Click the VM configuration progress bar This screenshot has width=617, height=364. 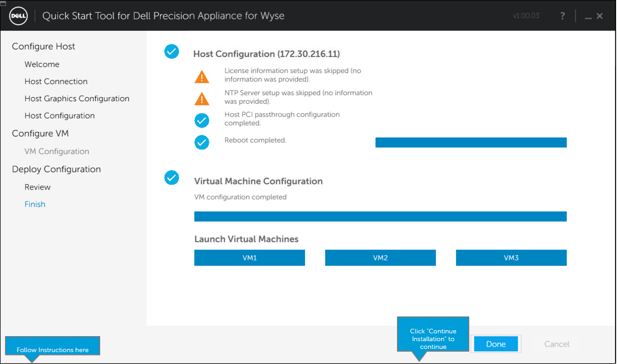click(380, 216)
